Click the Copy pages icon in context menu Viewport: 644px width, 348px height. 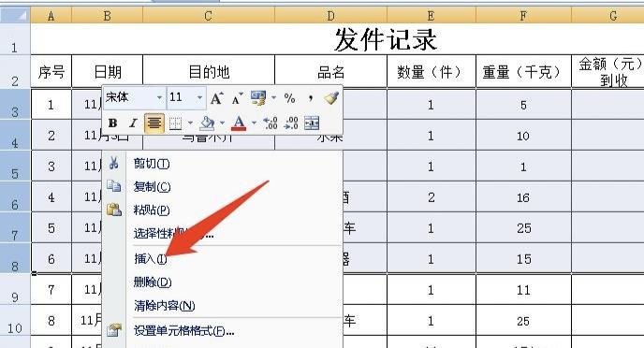[x=114, y=186]
